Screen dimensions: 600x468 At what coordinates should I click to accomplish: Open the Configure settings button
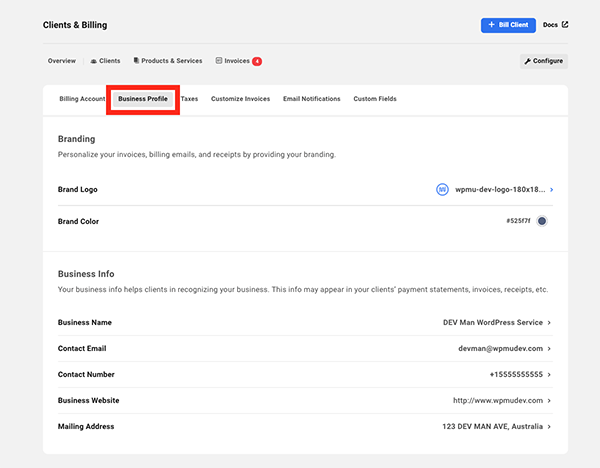point(543,61)
